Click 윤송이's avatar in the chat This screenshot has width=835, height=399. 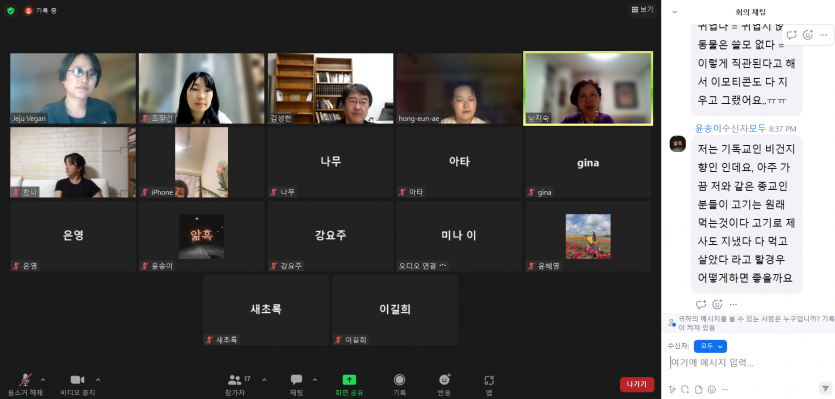678,144
